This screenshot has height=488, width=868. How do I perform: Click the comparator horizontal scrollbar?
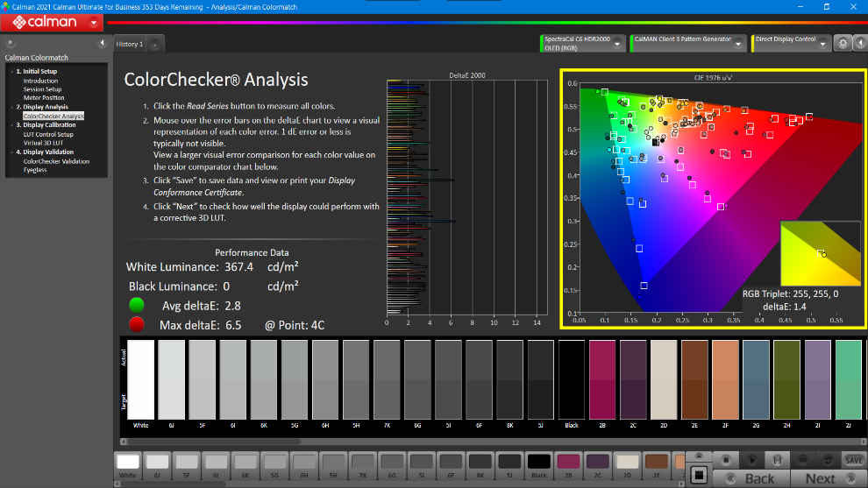493,442
